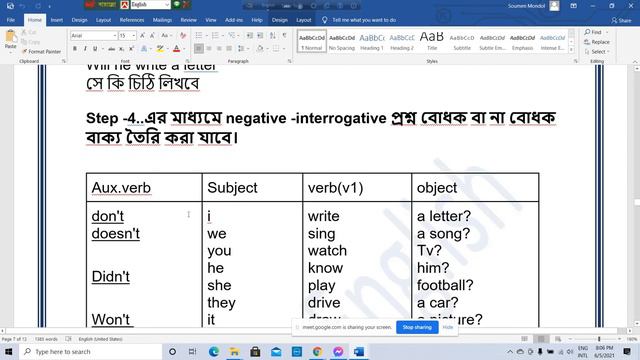Click Stop sharing button
This screenshot has width=640, height=360.
(x=417, y=327)
